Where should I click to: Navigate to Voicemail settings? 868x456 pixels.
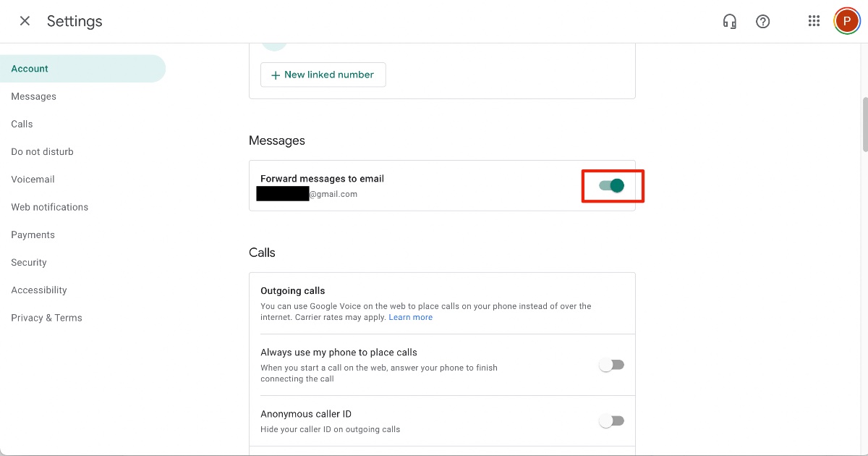coord(33,180)
